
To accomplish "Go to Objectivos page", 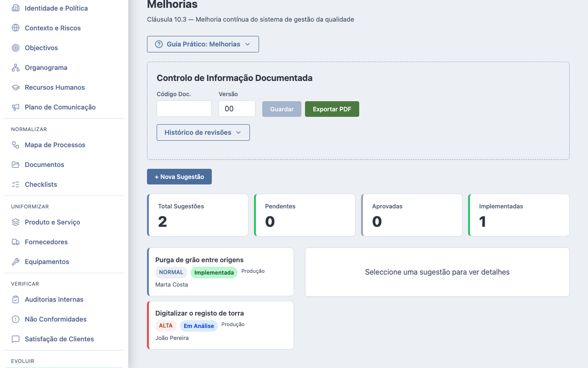I will click(x=64, y=48).
